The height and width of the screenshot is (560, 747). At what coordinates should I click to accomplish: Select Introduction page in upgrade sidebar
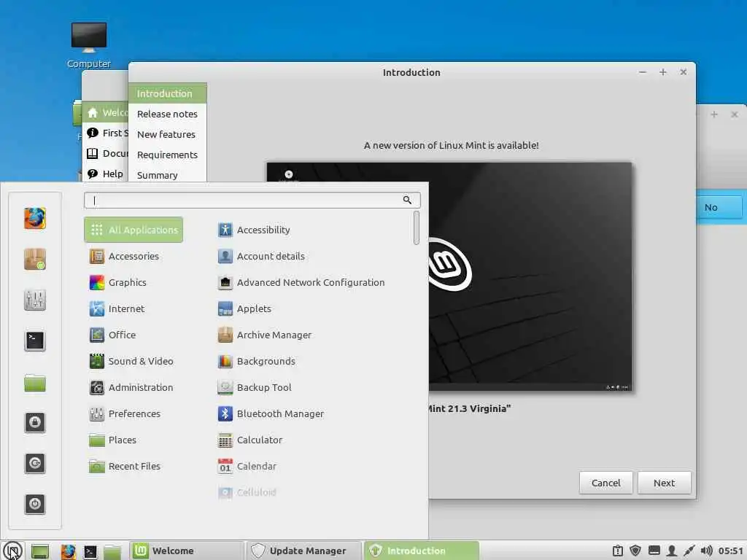point(167,93)
